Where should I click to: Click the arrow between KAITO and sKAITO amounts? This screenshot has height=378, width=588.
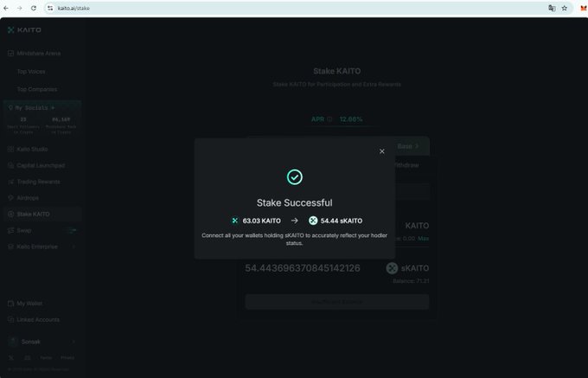[294, 221]
